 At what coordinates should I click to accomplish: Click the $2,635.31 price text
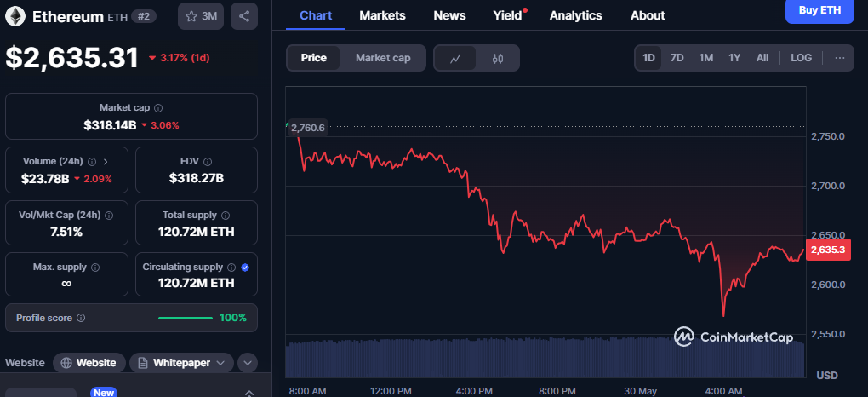[x=72, y=58]
